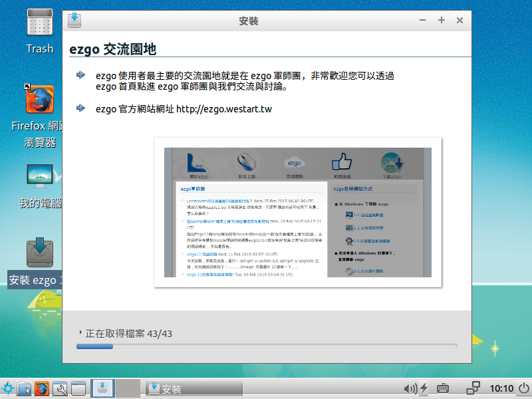Select the 安裝 ezgo desktop icon

pyautogui.click(x=40, y=252)
